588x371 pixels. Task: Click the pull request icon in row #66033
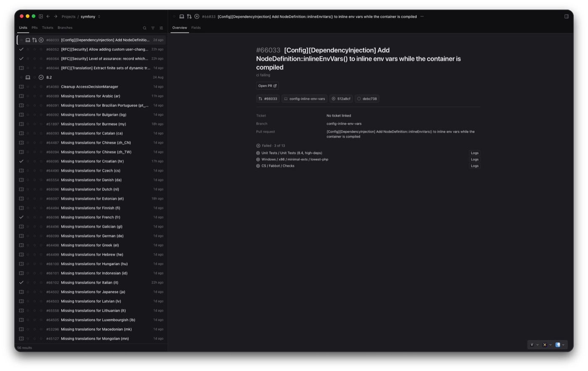tap(34, 40)
